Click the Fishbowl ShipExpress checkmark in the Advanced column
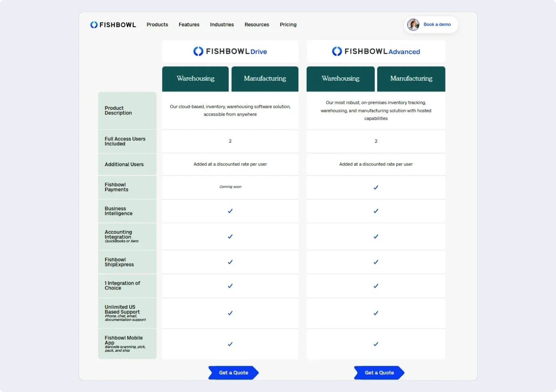Image resolution: width=556 pixels, height=392 pixels. tap(376, 262)
